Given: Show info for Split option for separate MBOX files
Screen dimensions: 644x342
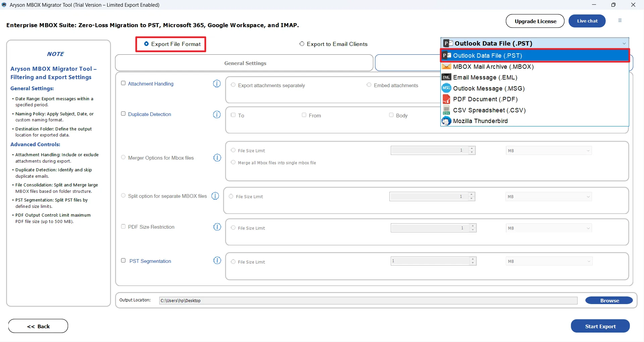Looking at the screenshot, I should coord(215,196).
